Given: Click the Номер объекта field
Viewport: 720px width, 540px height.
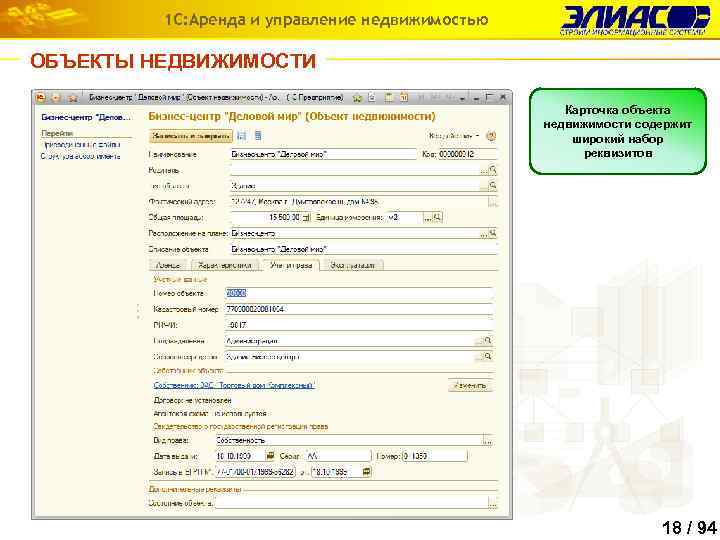Looking at the screenshot, I should (x=359, y=293).
